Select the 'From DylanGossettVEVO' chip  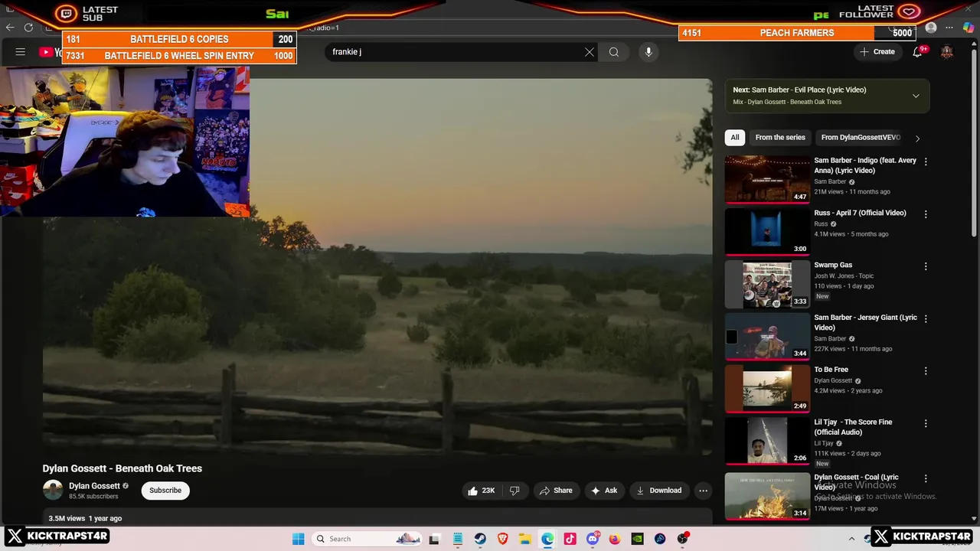[x=861, y=138]
